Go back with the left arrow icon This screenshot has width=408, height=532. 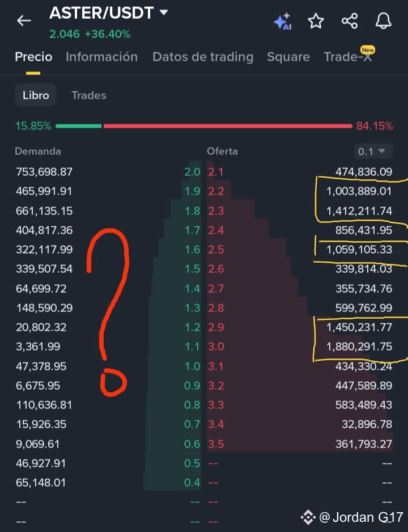(x=24, y=20)
